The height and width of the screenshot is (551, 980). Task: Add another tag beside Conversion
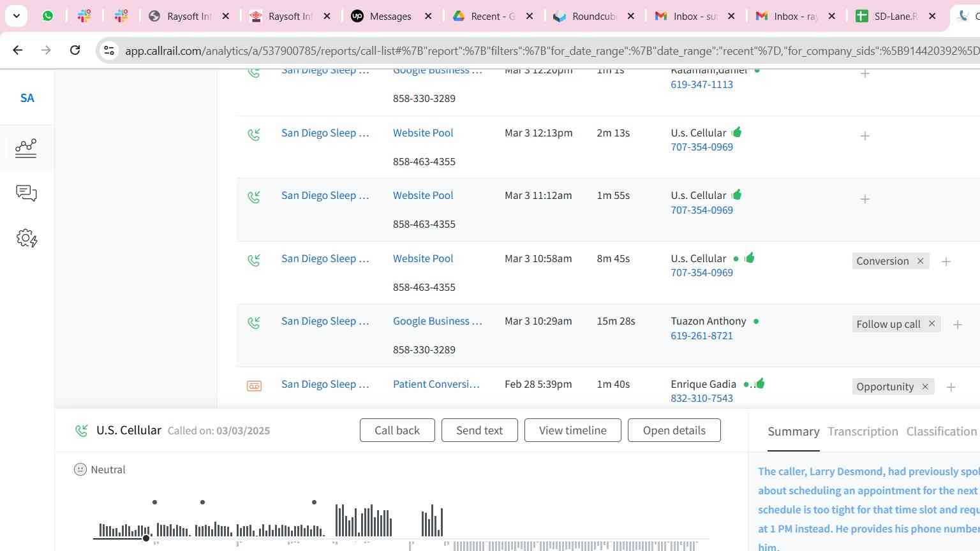coord(946,261)
